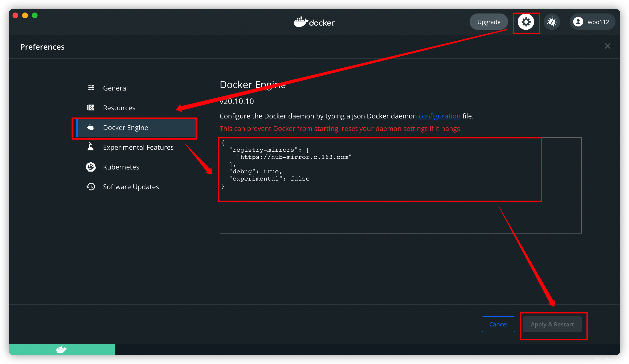Click the Docker whale logo in header

click(x=314, y=22)
